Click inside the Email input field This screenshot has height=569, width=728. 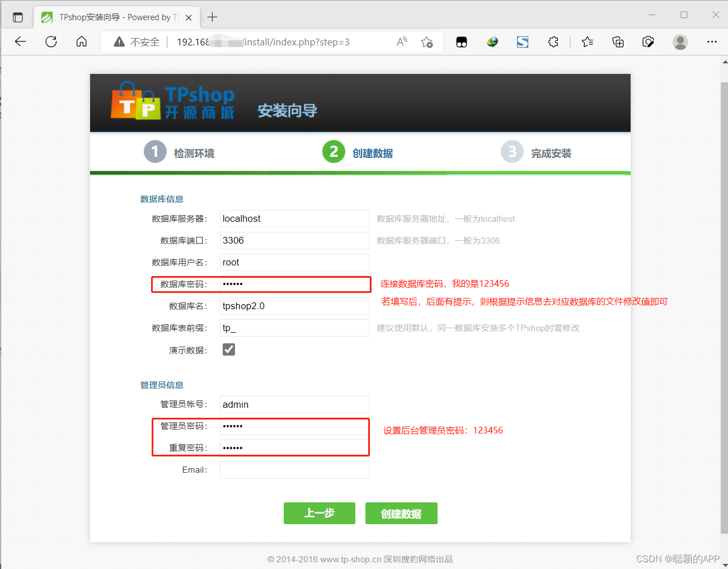(x=294, y=469)
